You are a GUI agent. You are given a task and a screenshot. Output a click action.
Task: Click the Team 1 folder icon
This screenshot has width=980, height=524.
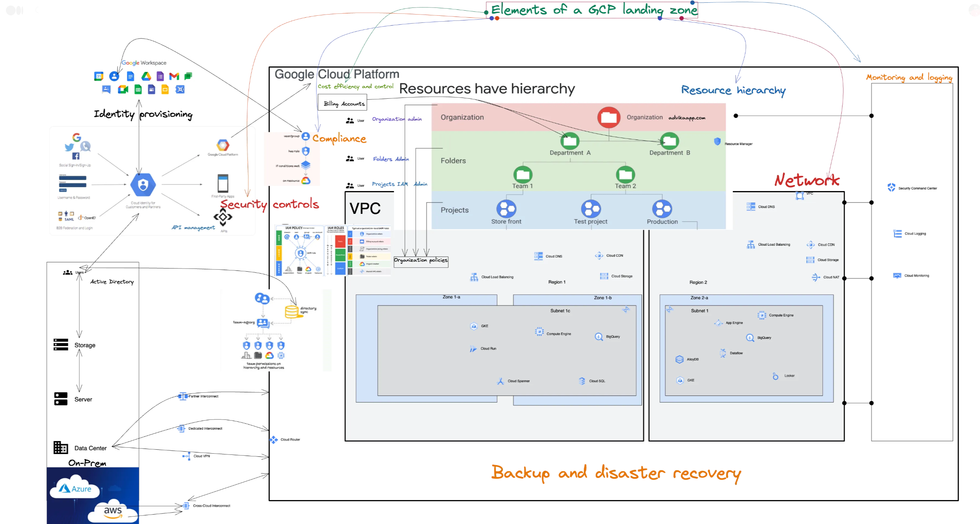tap(523, 174)
